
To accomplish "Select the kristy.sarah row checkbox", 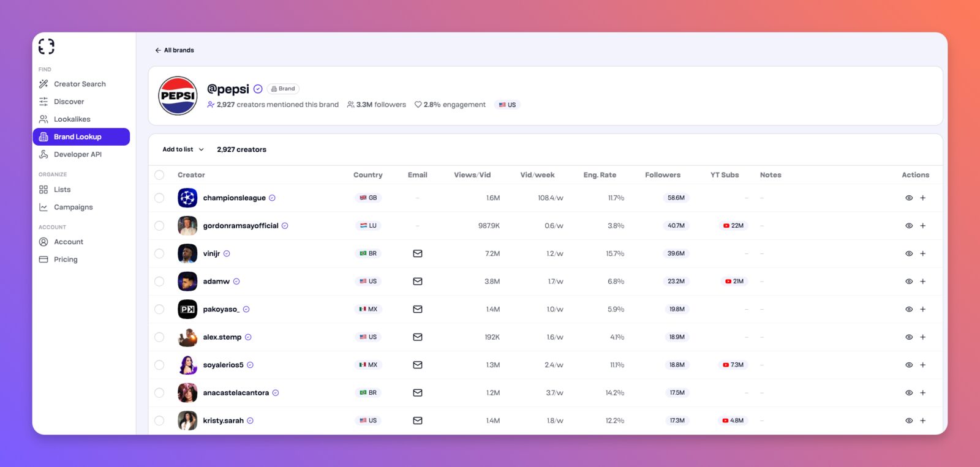I will (159, 420).
